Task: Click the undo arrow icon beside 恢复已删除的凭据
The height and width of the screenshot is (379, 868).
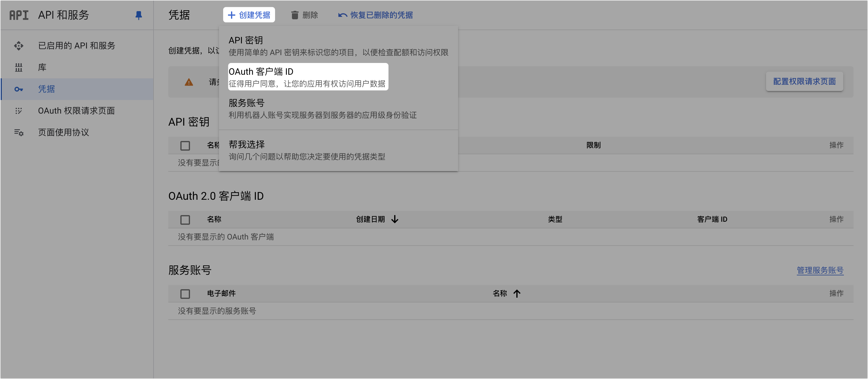Action: click(342, 15)
